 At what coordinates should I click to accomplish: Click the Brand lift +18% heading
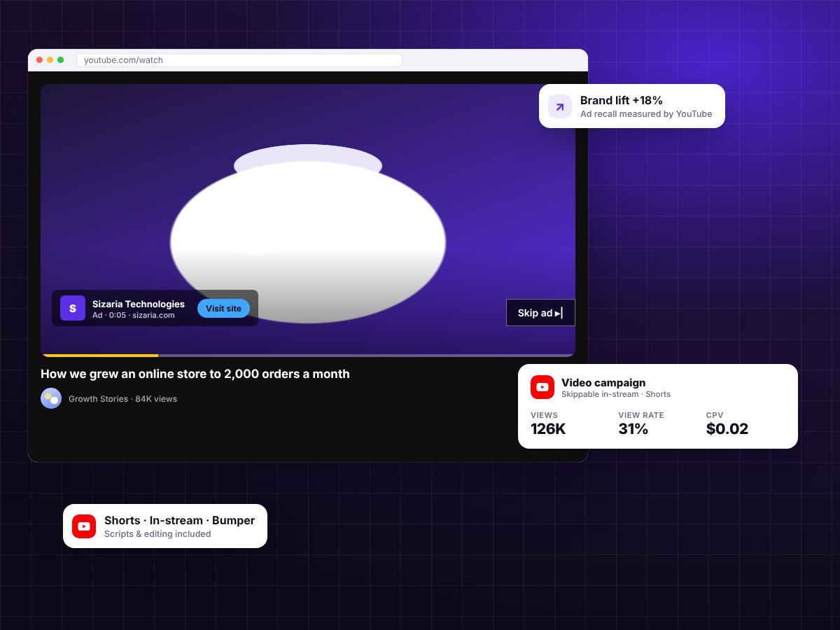pyautogui.click(x=622, y=100)
